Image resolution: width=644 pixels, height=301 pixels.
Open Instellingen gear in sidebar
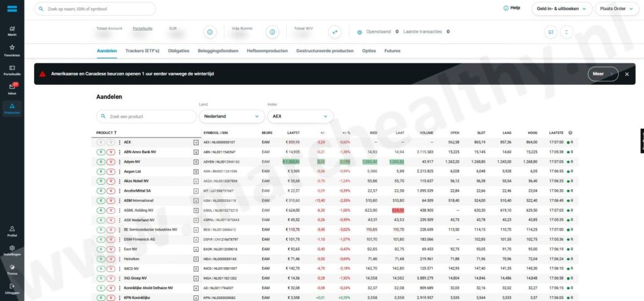click(x=12, y=251)
